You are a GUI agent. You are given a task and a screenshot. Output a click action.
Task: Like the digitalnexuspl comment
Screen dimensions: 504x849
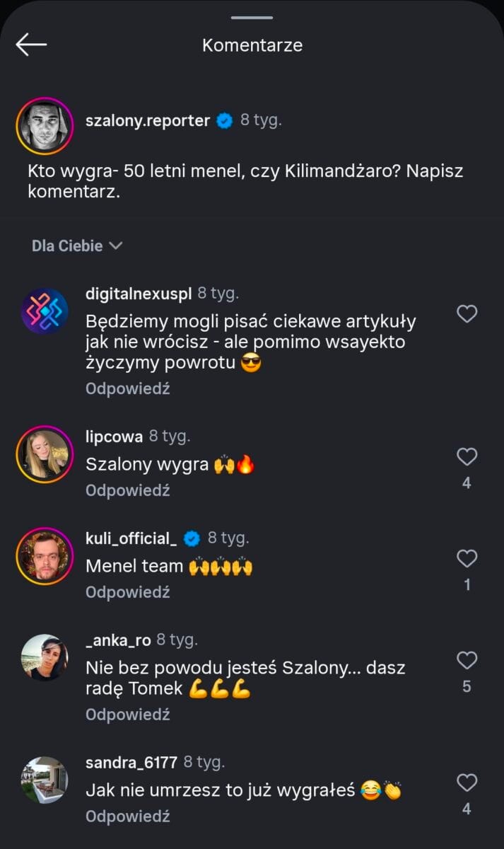pyautogui.click(x=467, y=313)
